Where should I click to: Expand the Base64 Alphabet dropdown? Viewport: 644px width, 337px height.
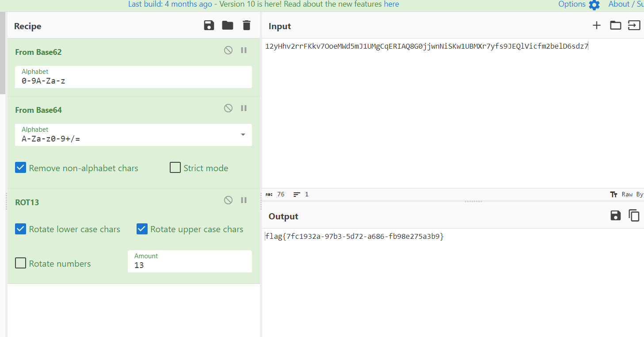click(243, 135)
